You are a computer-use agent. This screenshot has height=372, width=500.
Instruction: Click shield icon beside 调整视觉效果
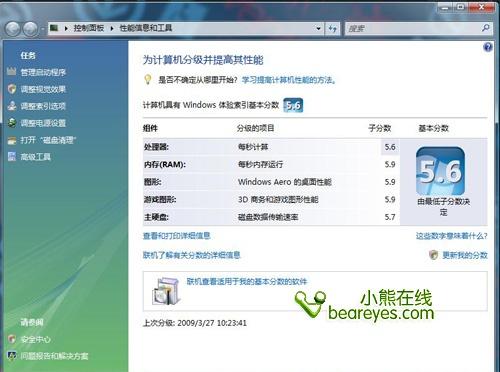12,89
